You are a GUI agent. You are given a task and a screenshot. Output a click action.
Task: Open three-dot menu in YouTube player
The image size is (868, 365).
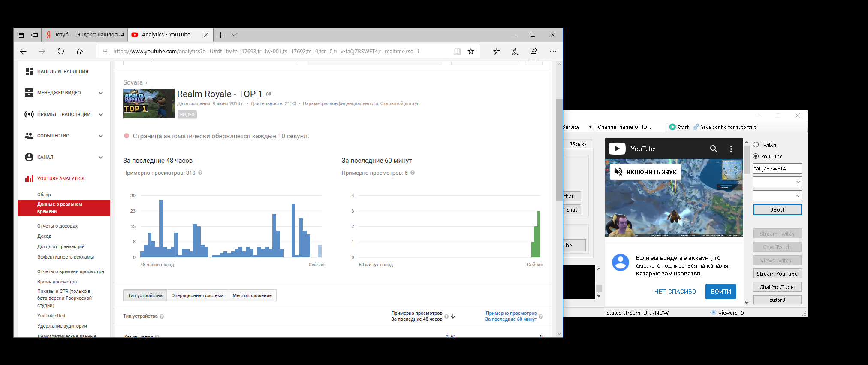click(x=731, y=149)
